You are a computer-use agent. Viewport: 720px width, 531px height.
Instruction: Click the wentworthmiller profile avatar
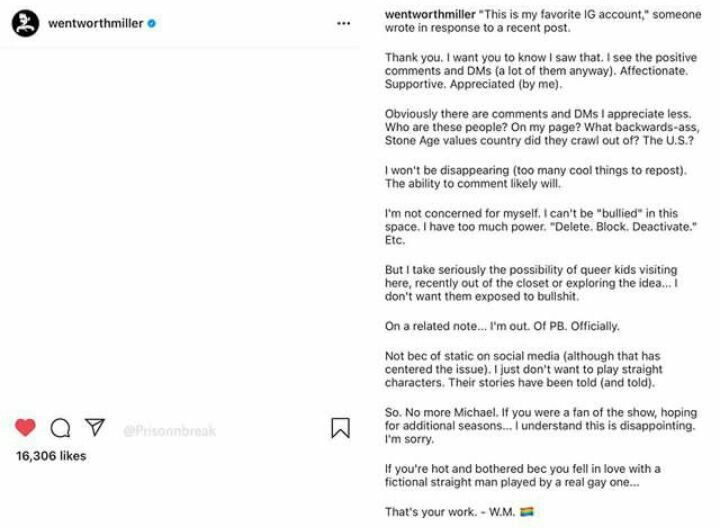click(x=25, y=23)
